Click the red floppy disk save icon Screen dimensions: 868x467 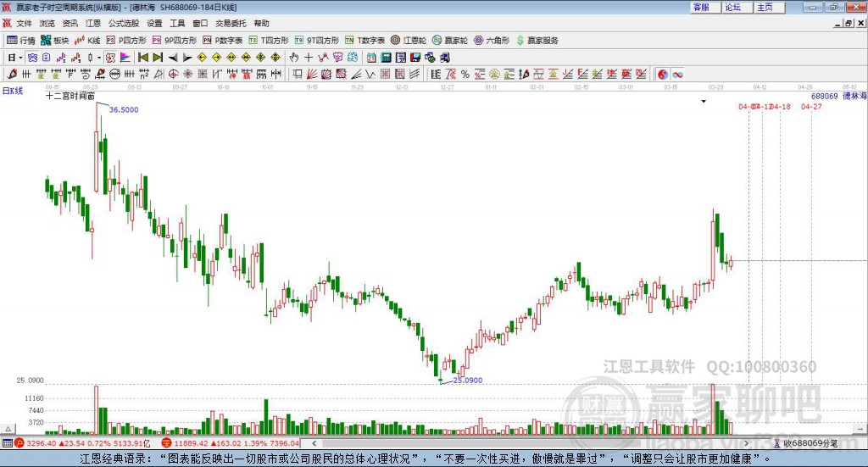415,58
